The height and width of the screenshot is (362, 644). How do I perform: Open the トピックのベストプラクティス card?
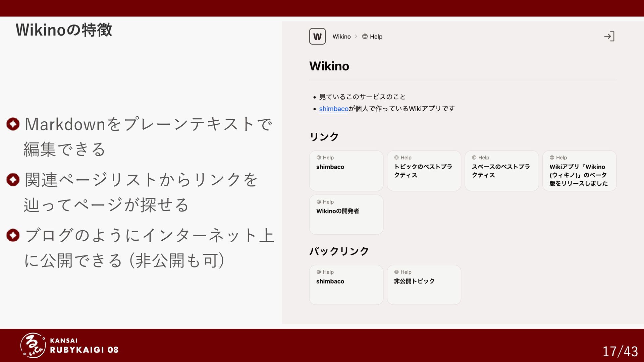pyautogui.click(x=424, y=171)
